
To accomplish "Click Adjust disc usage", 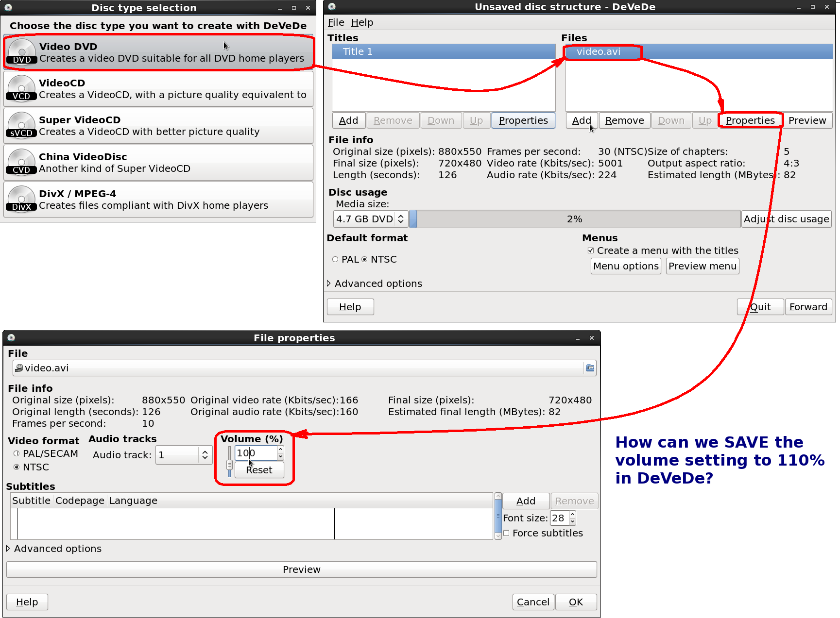I will pos(786,219).
